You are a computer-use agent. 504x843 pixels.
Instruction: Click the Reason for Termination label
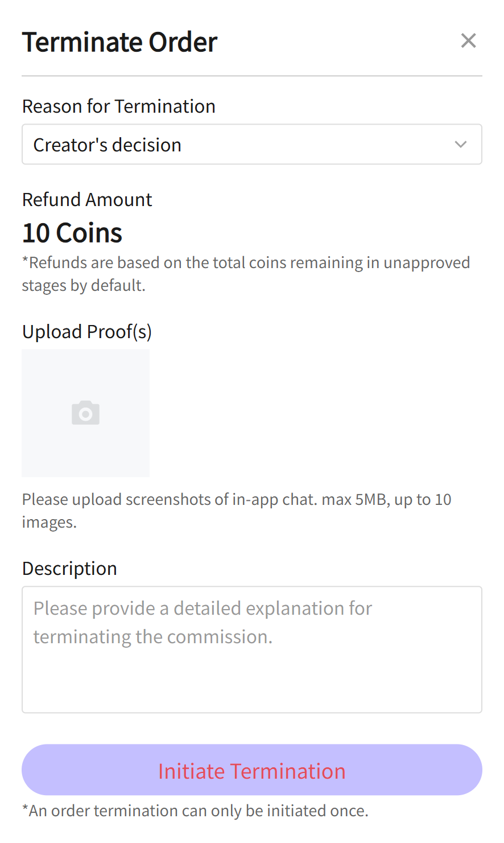coord(118,106)
